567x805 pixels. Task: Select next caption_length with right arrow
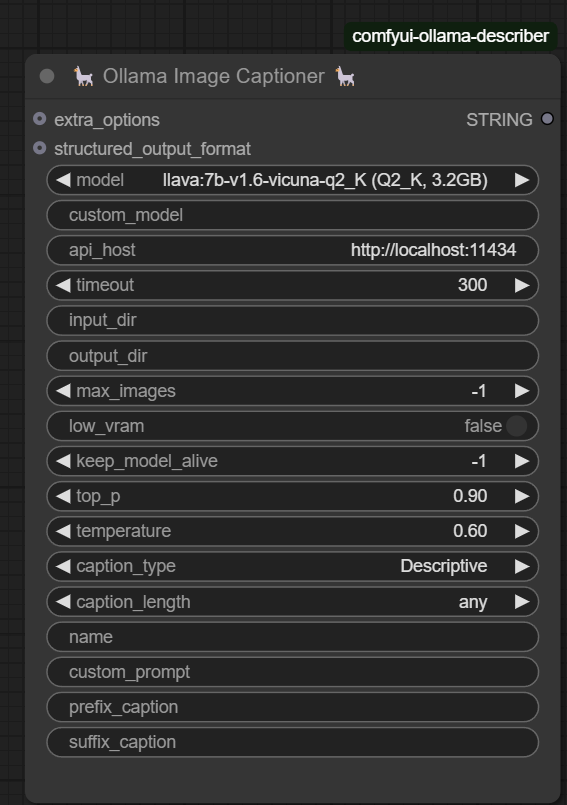pyautogui.click(x=522, y=601)
